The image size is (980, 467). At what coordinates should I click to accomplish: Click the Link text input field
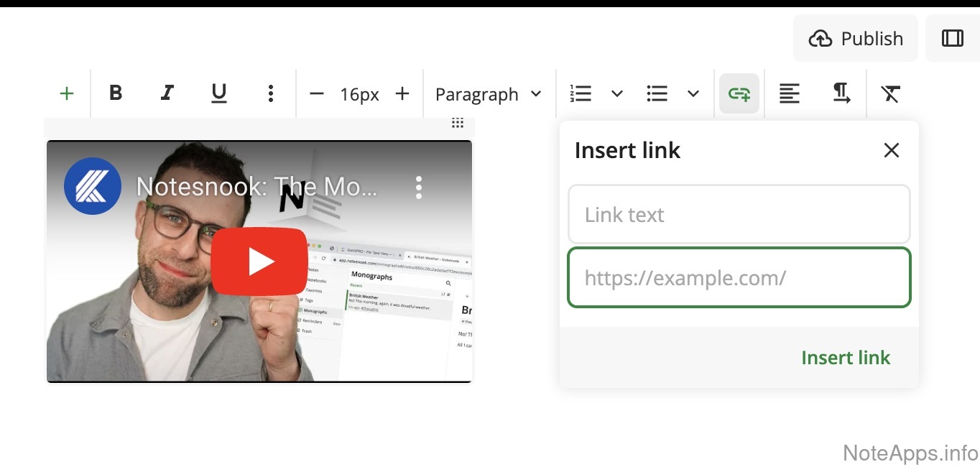pos(739,214)
